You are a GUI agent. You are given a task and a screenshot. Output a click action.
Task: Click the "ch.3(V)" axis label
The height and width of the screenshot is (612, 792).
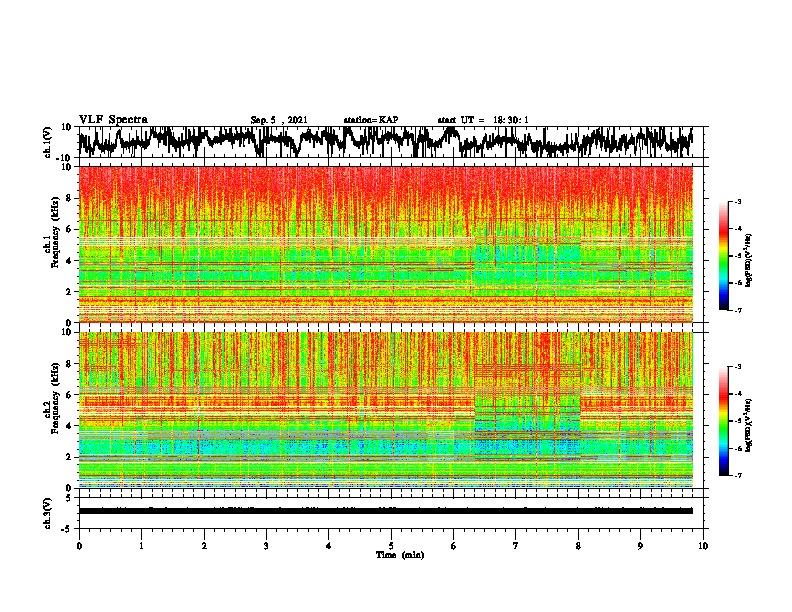tap(48, 513)
